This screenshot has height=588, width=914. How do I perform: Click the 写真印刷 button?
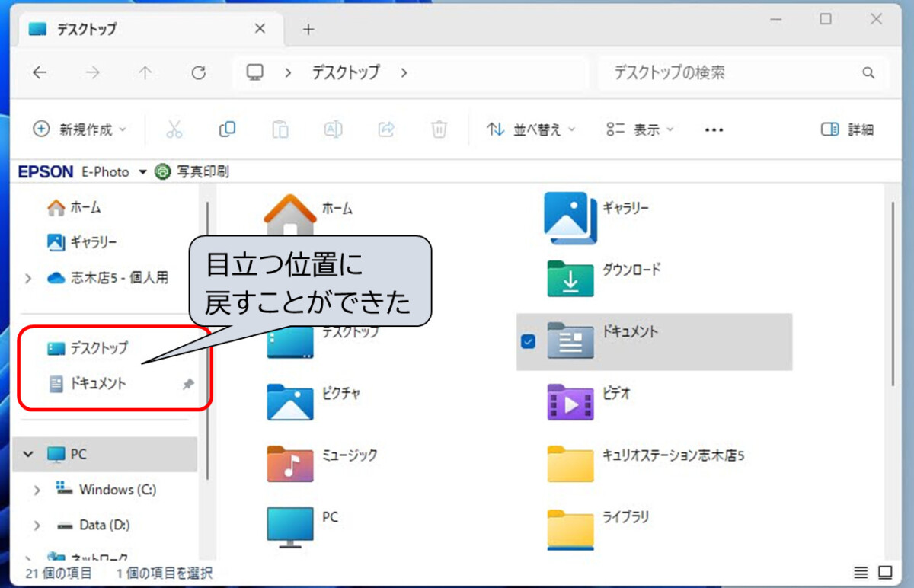click(x=193, y=172)
